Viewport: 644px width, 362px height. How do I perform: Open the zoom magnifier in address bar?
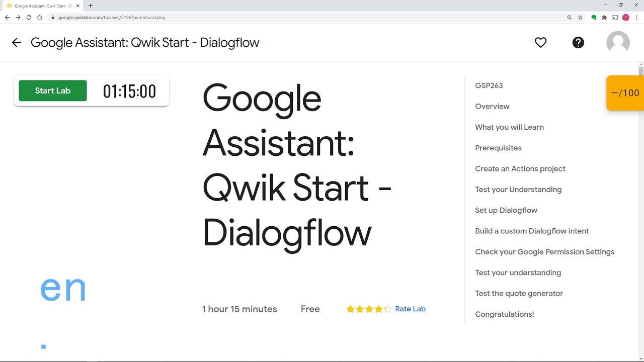(570, 17)
